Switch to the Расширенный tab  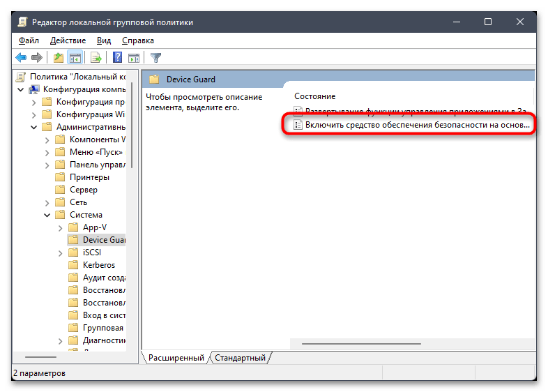[x=176, y=357]
